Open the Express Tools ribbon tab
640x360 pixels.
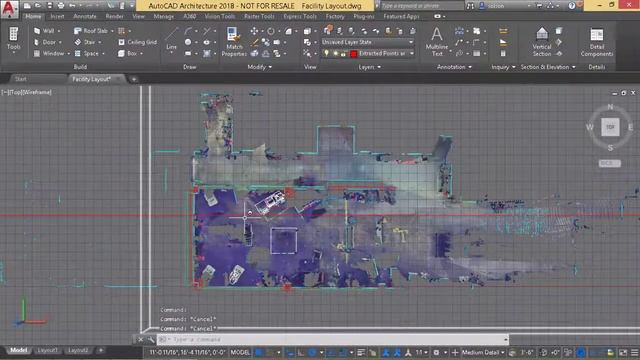point(300,16)
